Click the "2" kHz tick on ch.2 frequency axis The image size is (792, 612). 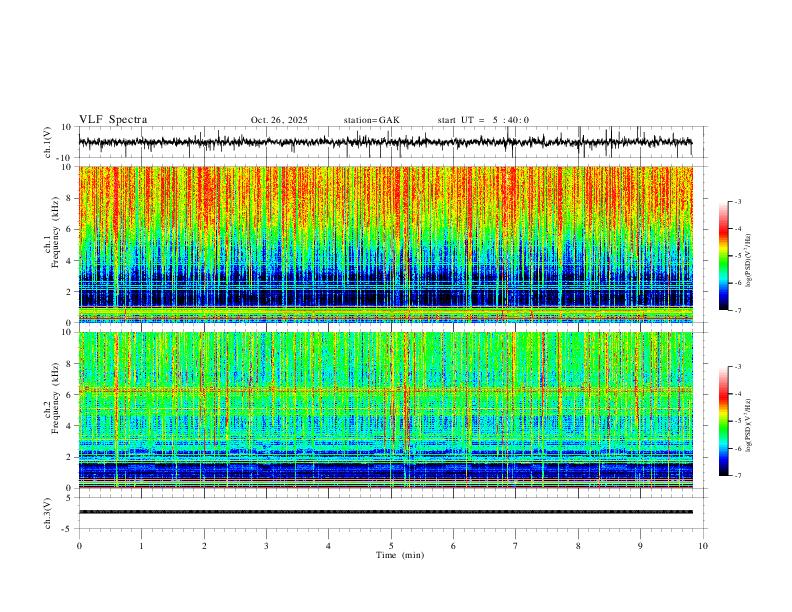[x=70, y=457]
